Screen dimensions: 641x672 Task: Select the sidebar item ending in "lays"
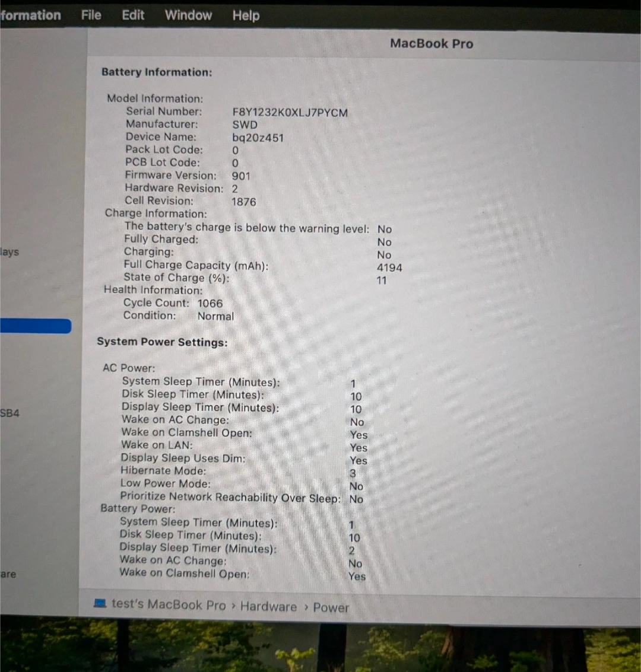pos(9,251)
